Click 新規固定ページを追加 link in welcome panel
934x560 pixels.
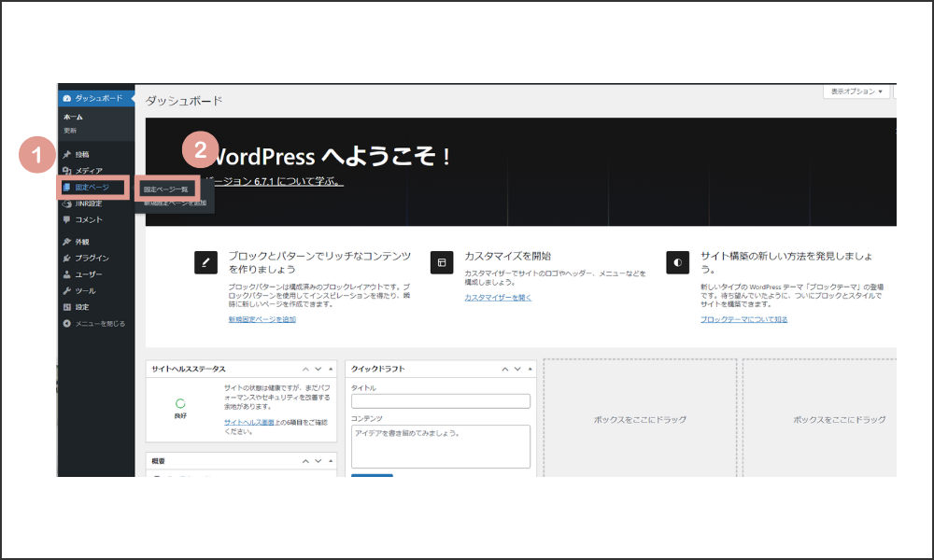262,319
